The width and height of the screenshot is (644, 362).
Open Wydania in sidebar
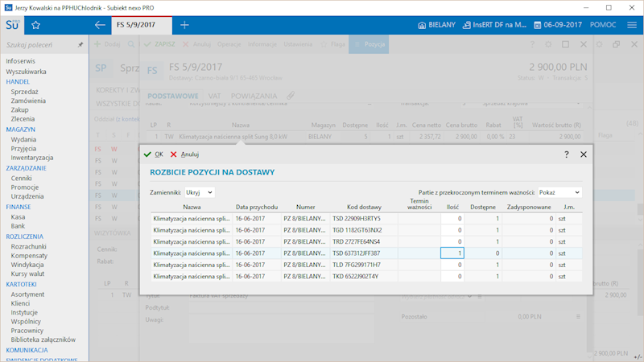pyautogui.click(x=23, y=139)
